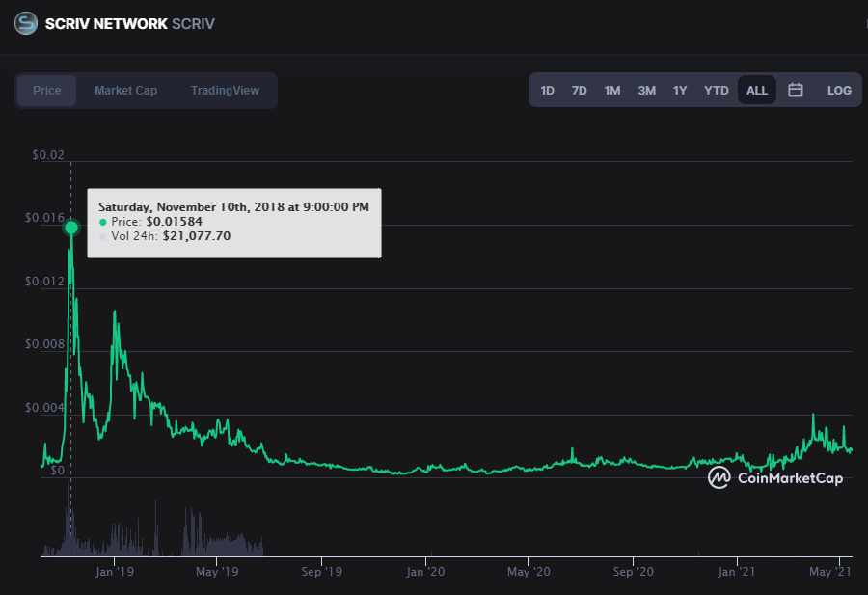The height and width of the screenshot is (595, 868).
Task: Open the TradingView tab
Action: [x=224, y=90]
